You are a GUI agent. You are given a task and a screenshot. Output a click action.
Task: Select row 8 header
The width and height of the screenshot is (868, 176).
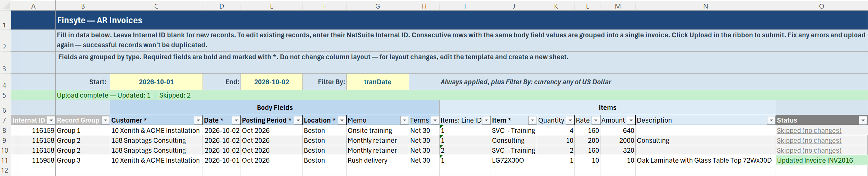(5, 130)
